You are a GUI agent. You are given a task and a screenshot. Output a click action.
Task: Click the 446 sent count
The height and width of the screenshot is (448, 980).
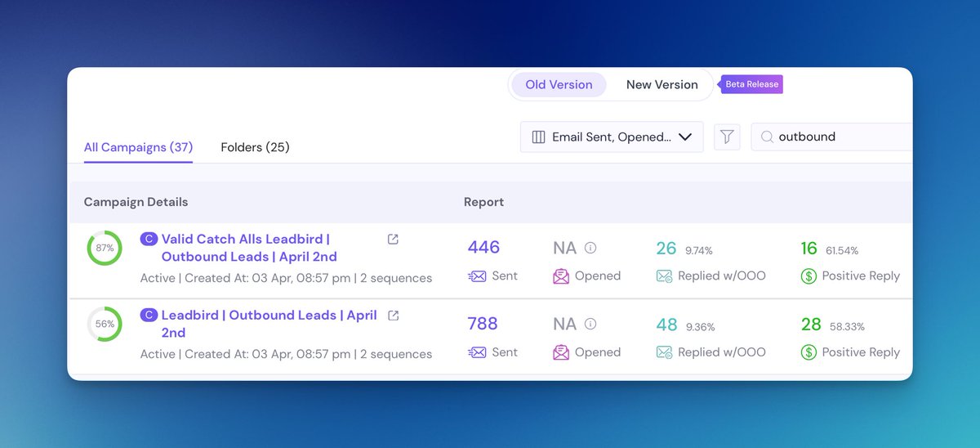pyautogui.click(x=483, y=248)
